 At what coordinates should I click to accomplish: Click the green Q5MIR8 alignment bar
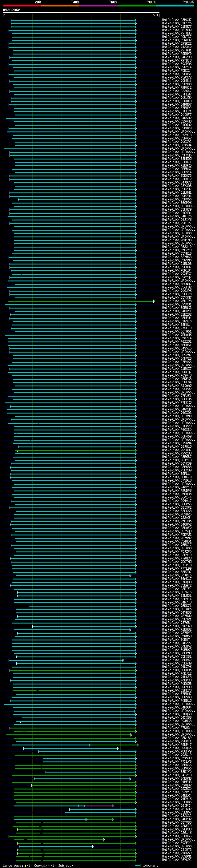coord(81,301)
